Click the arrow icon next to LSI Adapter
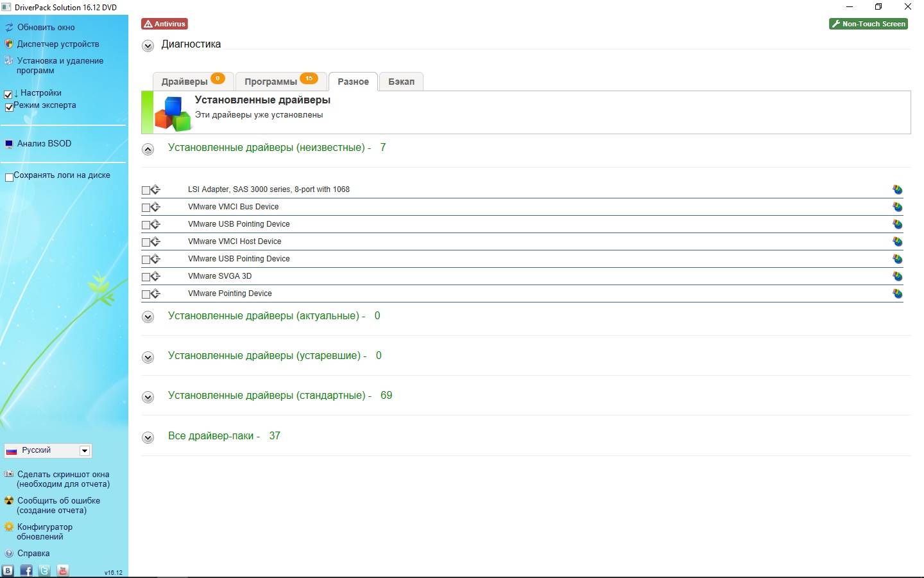This screenshot has width=924, height=578. 155,190
